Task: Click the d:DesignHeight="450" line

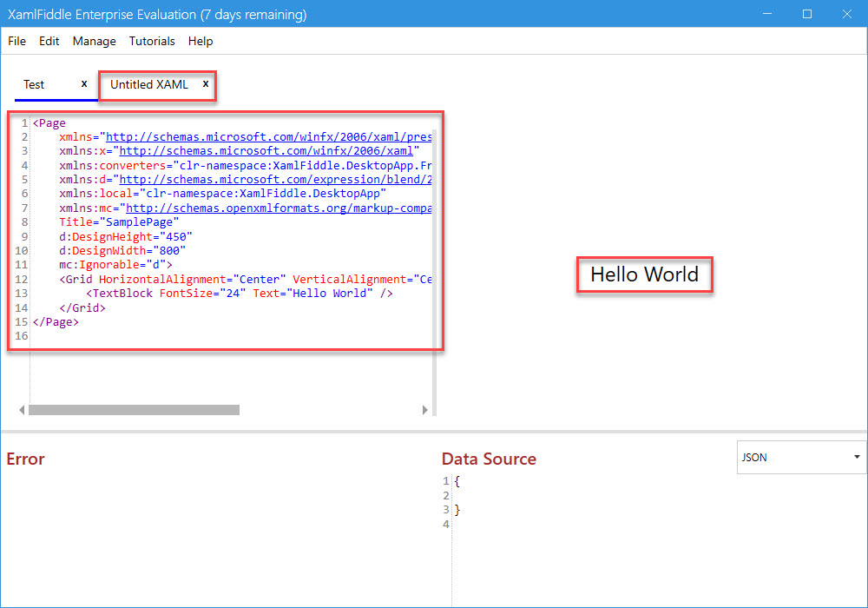Action: pos(126,236)
